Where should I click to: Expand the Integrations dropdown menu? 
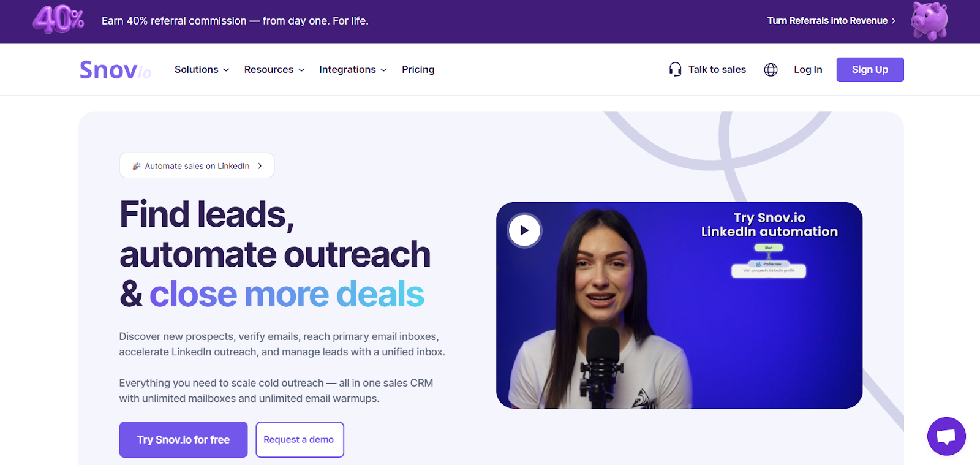(x=353, y=70)
